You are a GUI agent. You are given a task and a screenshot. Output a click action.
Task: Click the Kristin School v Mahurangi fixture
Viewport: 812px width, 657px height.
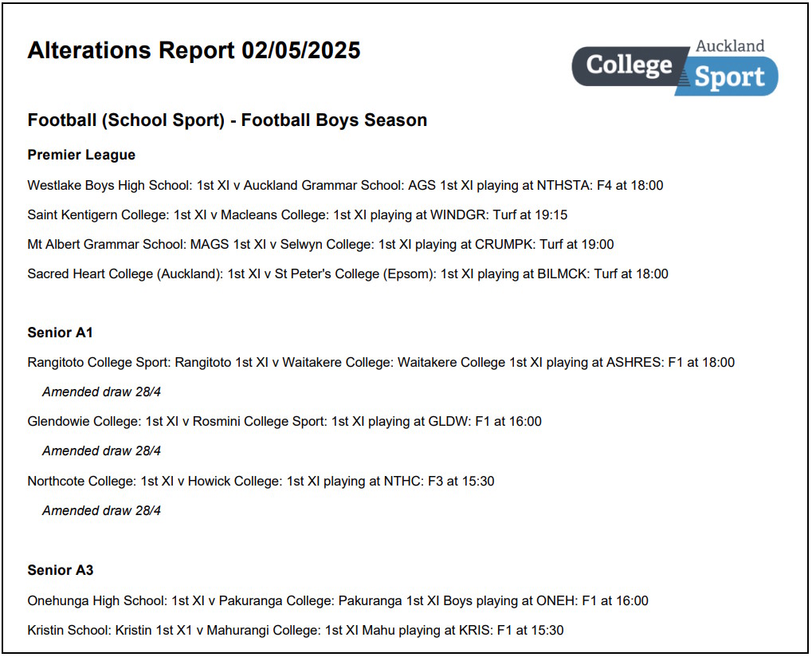(295, 631)
